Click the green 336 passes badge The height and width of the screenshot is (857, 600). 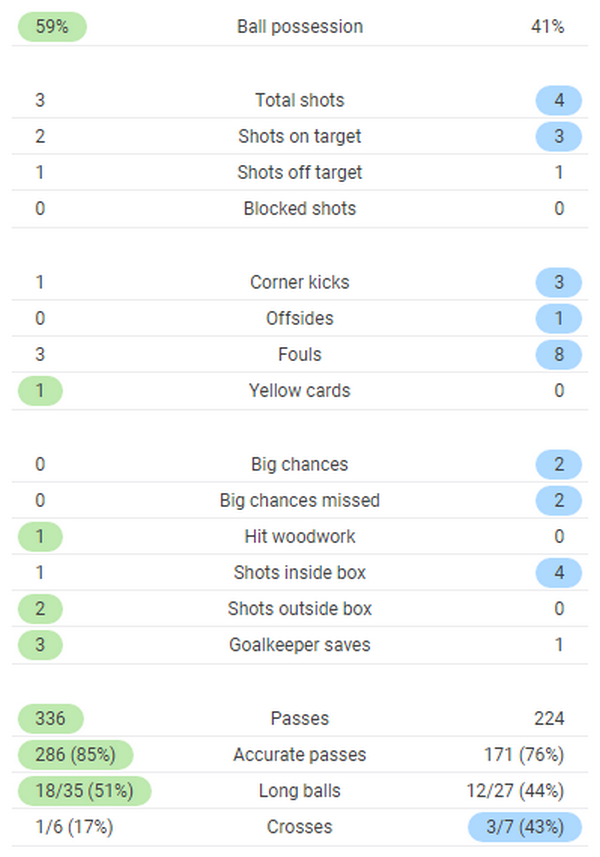click(x=50, y=718)
